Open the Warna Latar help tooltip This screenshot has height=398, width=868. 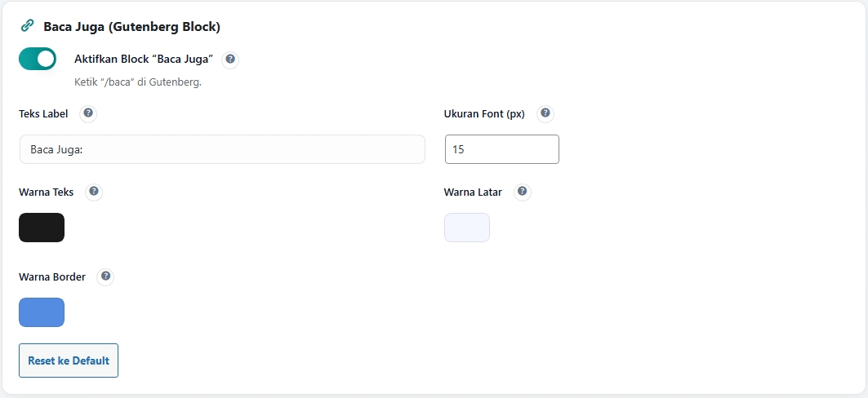(x=523, y=192)
